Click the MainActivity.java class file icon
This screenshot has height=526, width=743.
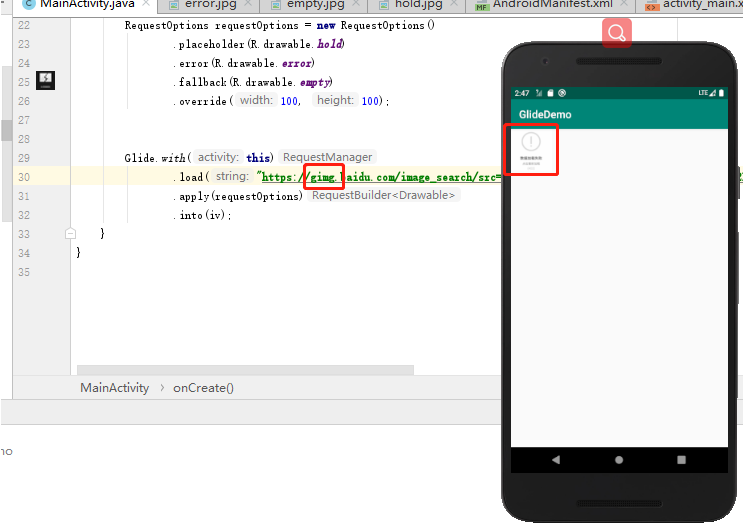coord(28,4)
